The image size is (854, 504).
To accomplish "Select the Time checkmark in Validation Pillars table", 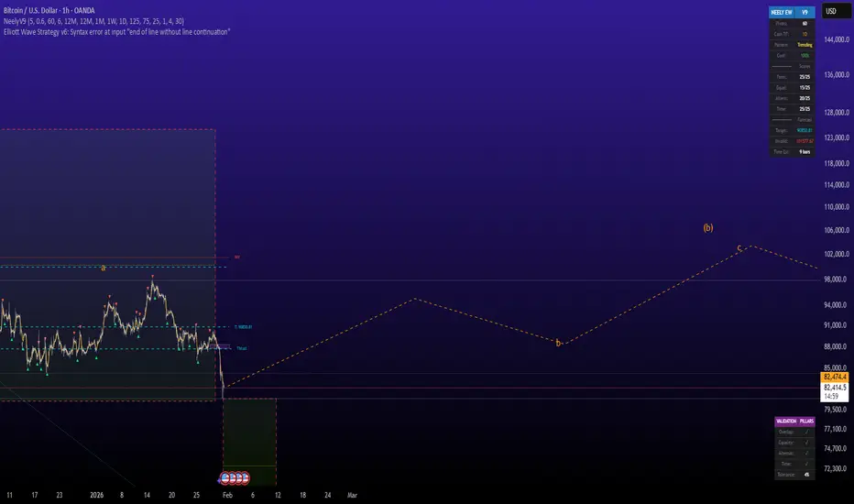I will [x=805, y=464].
